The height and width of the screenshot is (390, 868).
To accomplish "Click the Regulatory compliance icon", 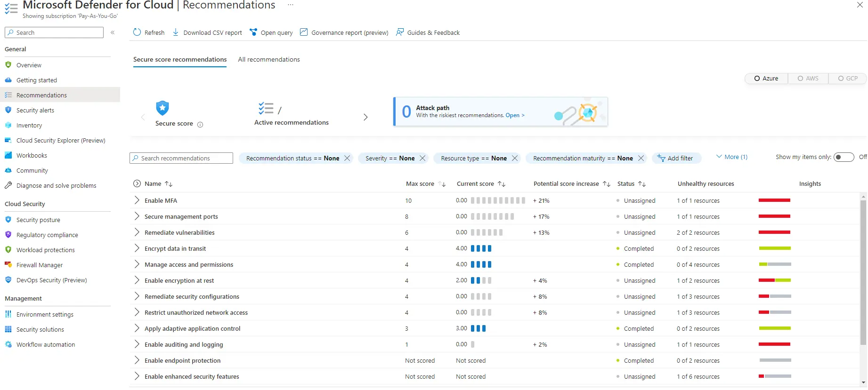I will pyautogui.click(x=8, y=235).
